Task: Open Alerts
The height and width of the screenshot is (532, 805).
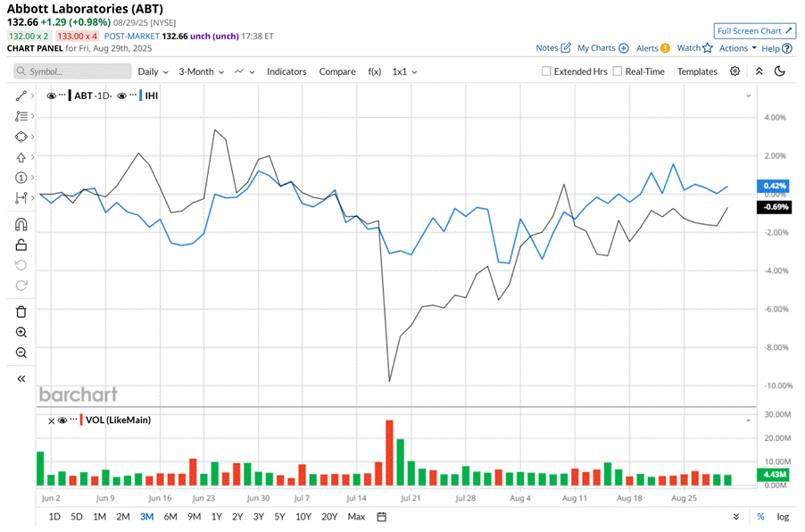Action: coord(653,48)
